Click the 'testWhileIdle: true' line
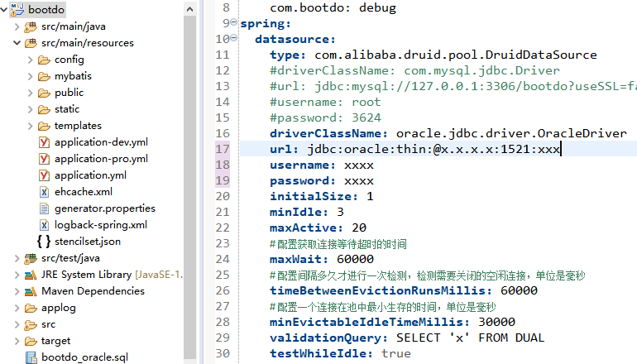 (x=340, y=354)
